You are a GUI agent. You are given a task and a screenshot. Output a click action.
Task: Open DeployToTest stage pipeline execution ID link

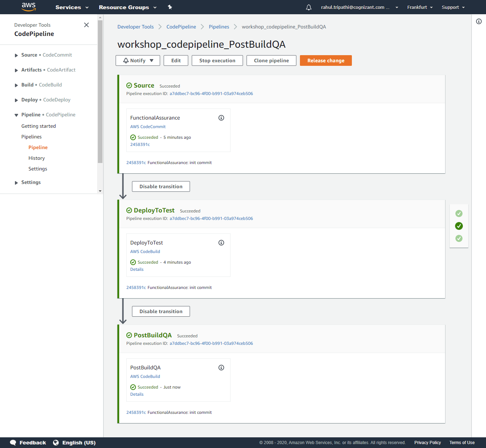tap(211, 218)
